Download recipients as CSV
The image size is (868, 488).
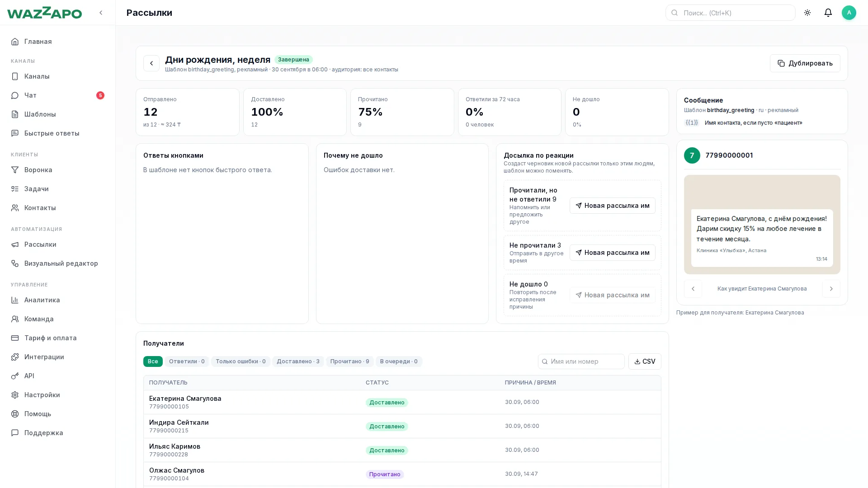click(645, 361)
